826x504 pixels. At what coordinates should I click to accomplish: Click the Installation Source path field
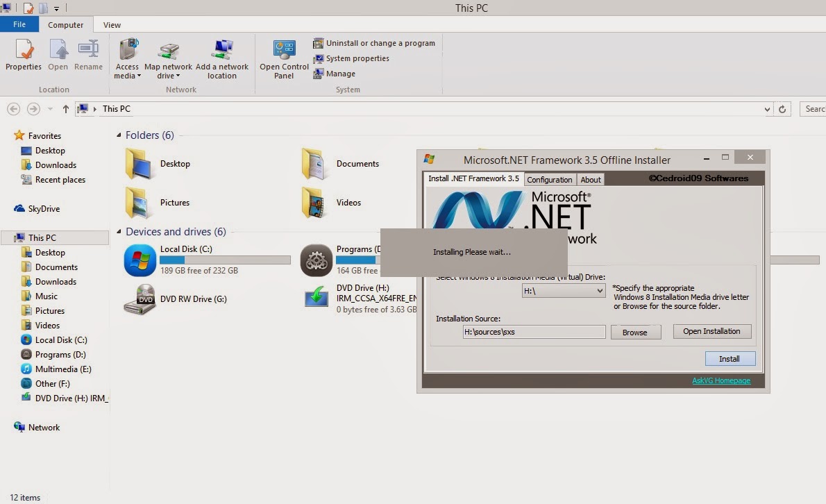(x=534, y=332)
